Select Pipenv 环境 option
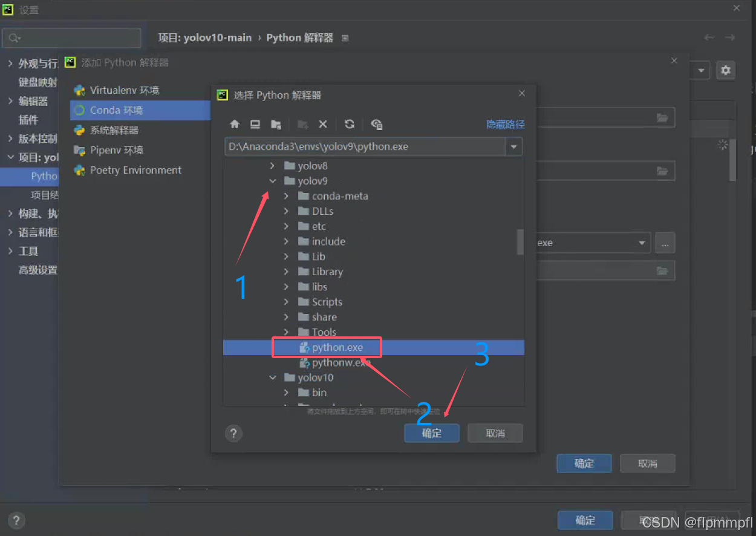Image resolution: width=756 pixels, height=536 pixels. point(117,150)
